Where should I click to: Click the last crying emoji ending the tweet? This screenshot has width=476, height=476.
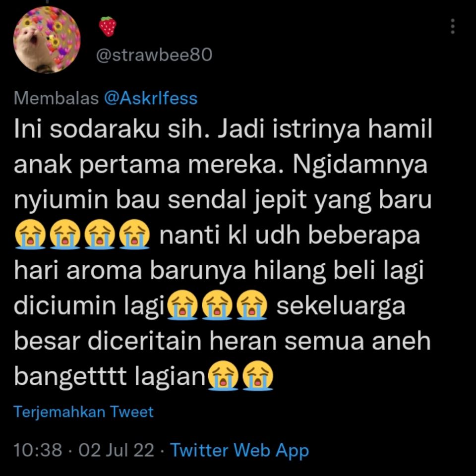point(258,375)
